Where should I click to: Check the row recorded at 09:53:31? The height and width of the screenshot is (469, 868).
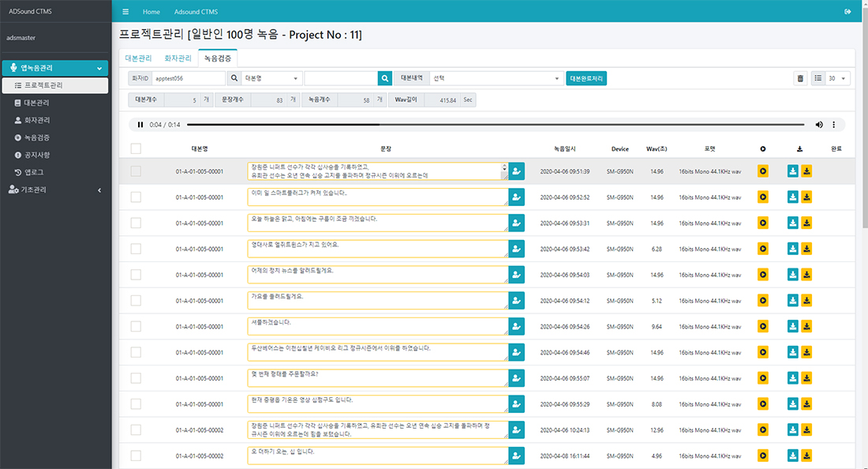coord(136,223)
